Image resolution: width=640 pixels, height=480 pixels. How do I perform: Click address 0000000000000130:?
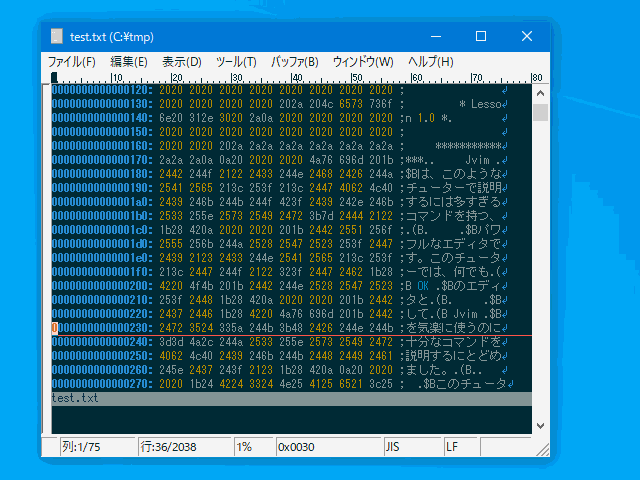[x=102, y=104]
